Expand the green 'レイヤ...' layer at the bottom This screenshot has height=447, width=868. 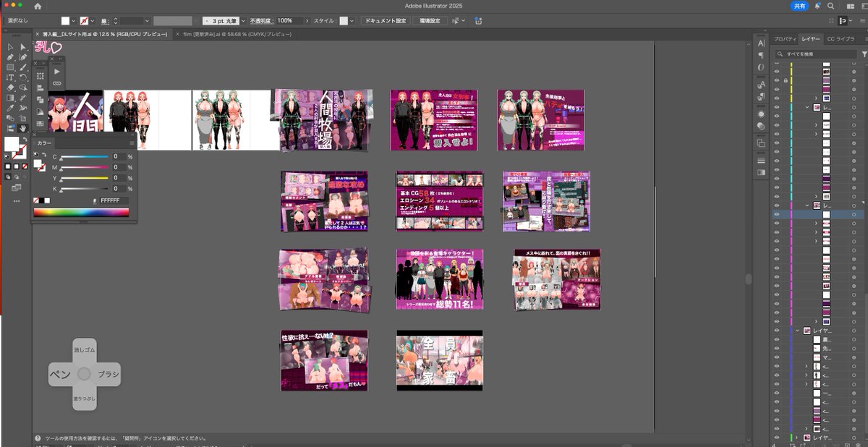pos(797,438)
